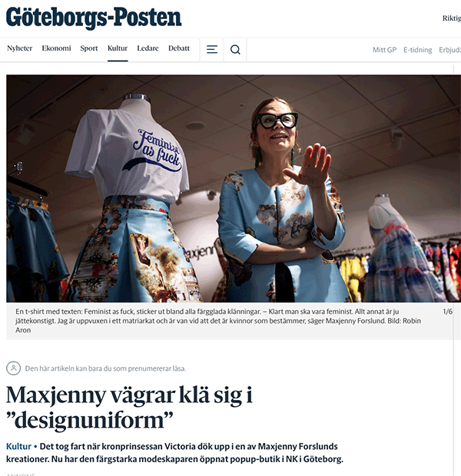
Task: Click the photo caption text area
Action: tap(218, 321)
